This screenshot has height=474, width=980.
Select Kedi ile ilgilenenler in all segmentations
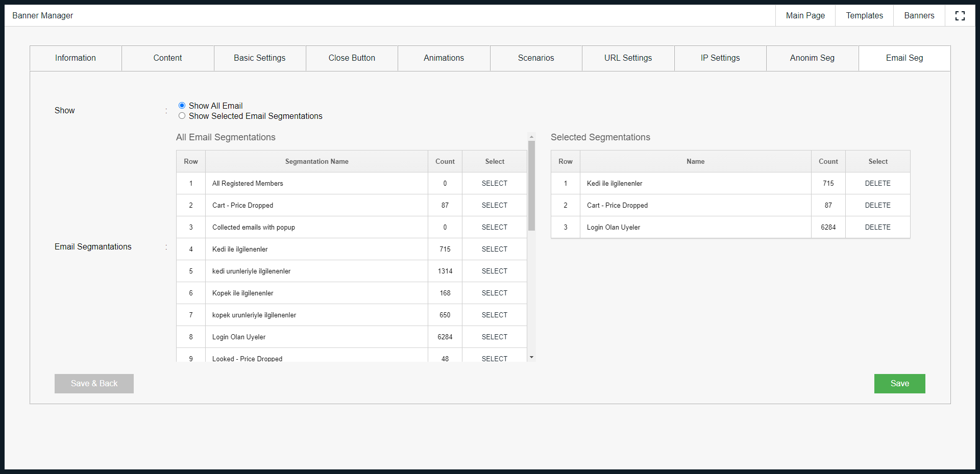tap(495, 250)
